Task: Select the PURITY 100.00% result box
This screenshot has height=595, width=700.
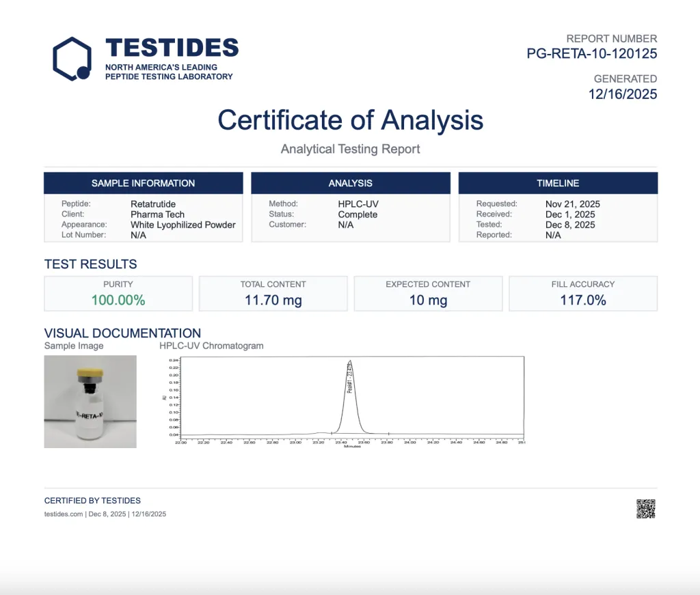Action: coord(118,293)
